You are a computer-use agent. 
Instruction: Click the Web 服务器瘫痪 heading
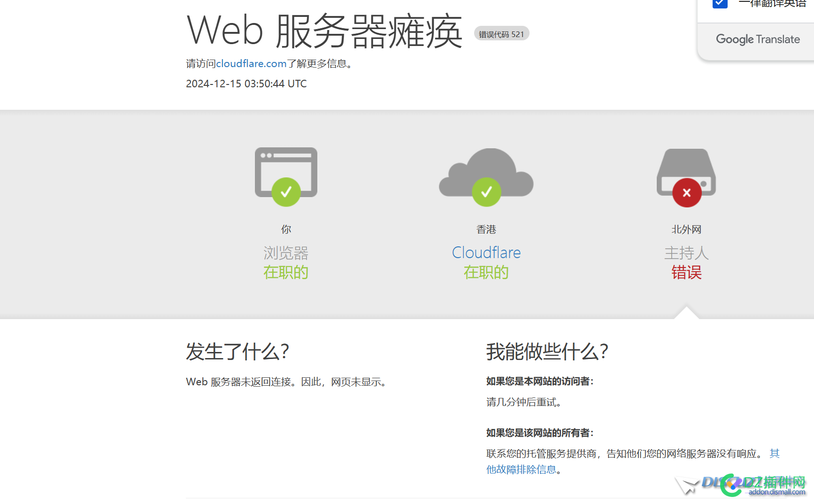click(325, 31)
